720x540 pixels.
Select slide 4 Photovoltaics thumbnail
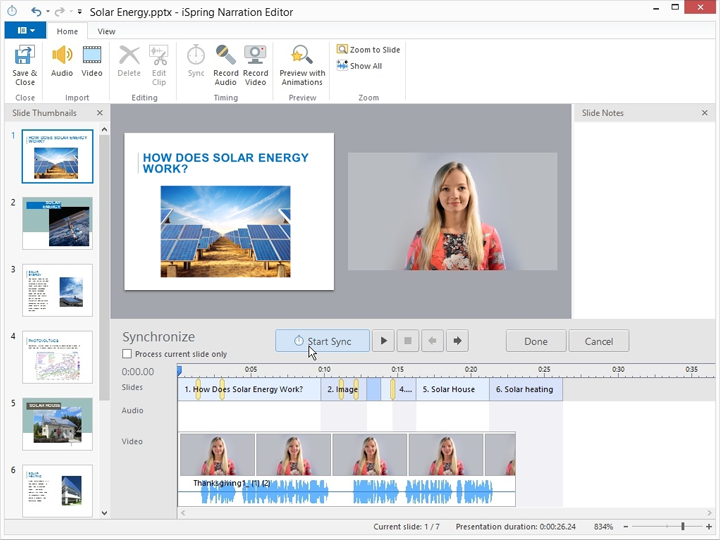coord(57,357)
